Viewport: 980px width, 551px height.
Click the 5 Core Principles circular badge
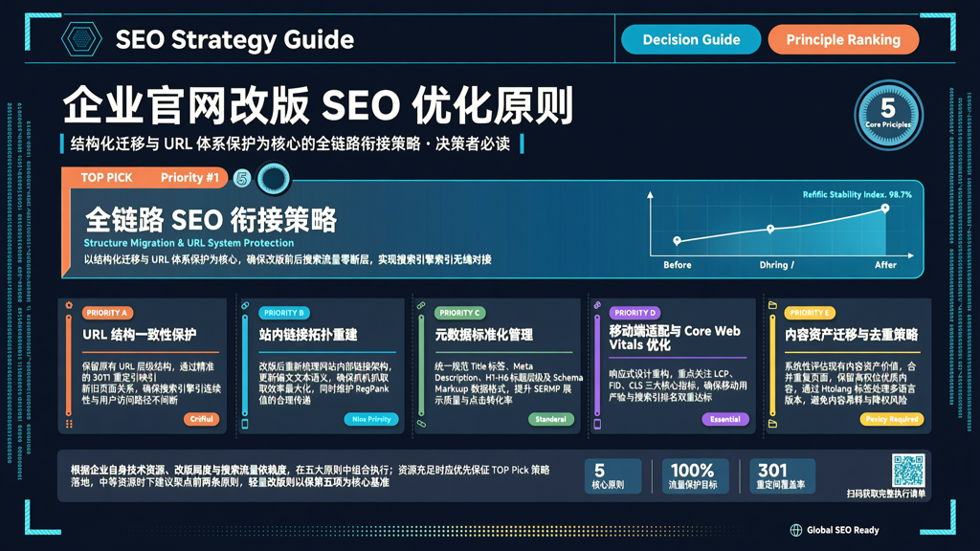point(888,115)
